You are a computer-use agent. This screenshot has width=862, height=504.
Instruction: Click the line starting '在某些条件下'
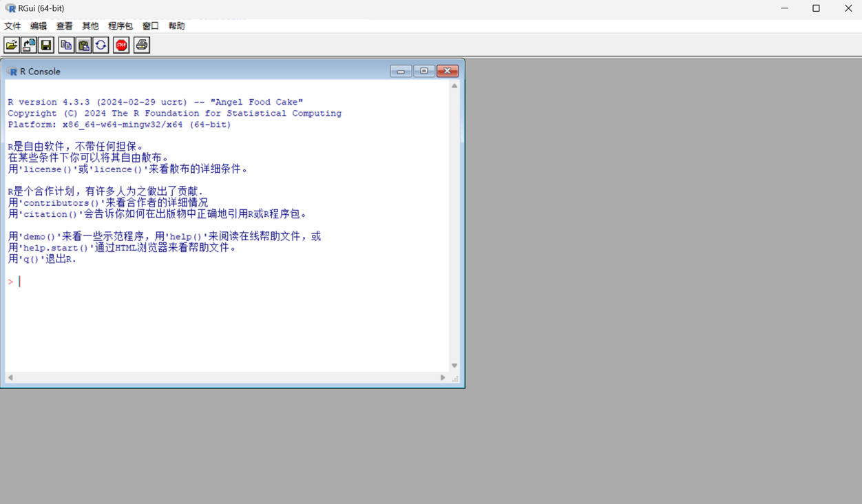(88, 158)
